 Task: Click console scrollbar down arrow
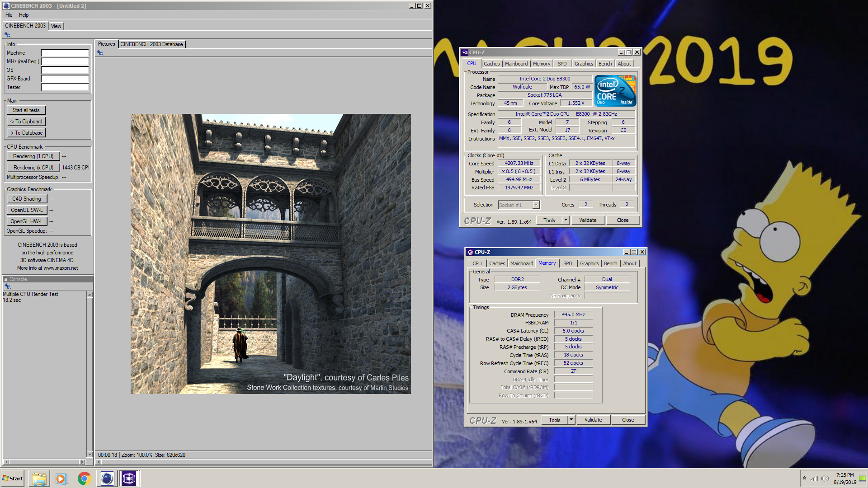[90, 455]
